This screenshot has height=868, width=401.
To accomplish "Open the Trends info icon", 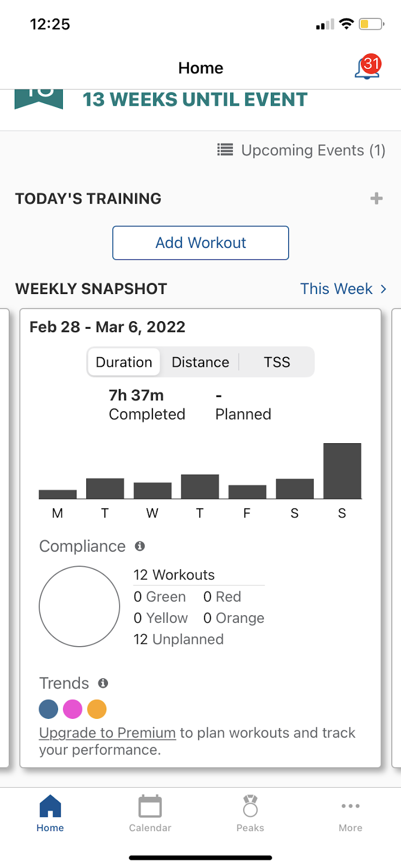I will [x=103, y=683].
